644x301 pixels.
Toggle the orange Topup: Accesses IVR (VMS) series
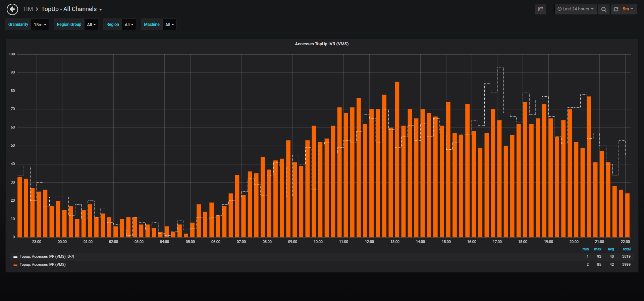43,265
